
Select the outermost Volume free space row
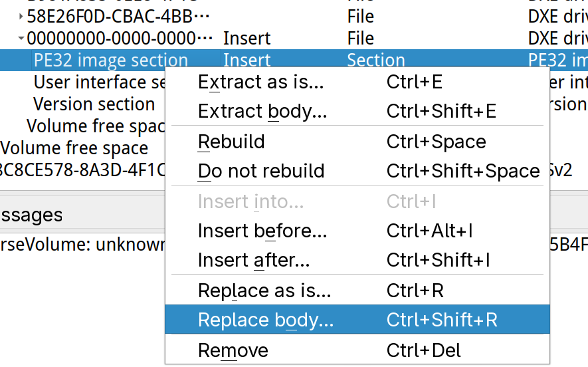tap(82, 148)
